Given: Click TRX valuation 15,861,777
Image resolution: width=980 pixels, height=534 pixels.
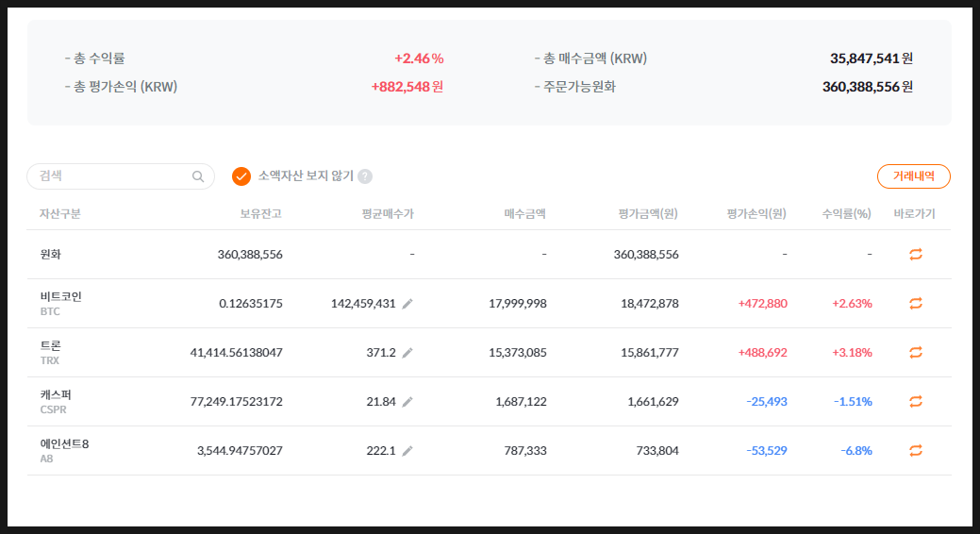Looking at the screenshot, I should [649, 352].
